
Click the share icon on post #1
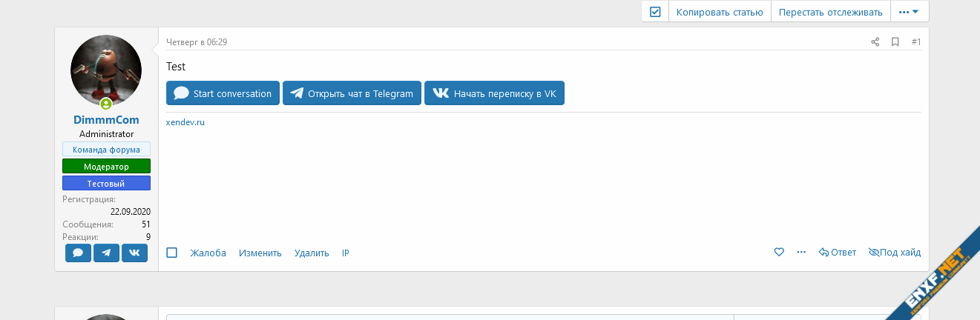coord(875,42)
